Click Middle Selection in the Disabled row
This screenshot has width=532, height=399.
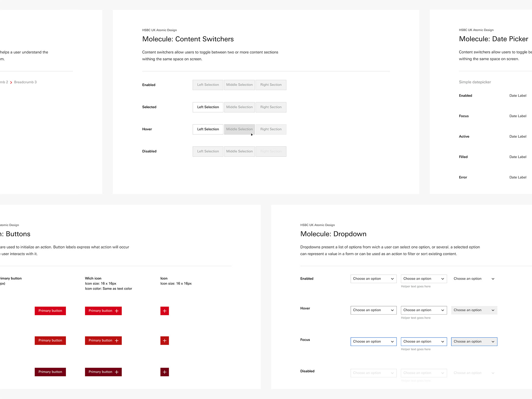pos(239,151)
